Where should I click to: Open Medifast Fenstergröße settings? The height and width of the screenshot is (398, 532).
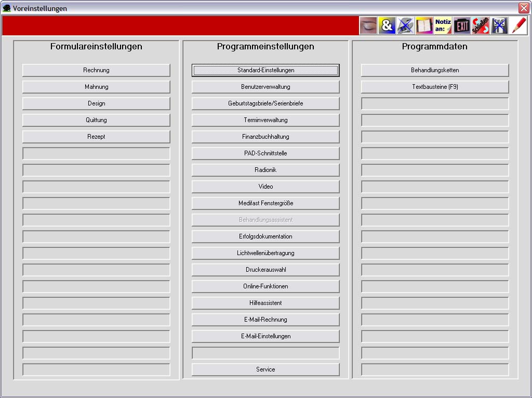[x=265, y=203]
